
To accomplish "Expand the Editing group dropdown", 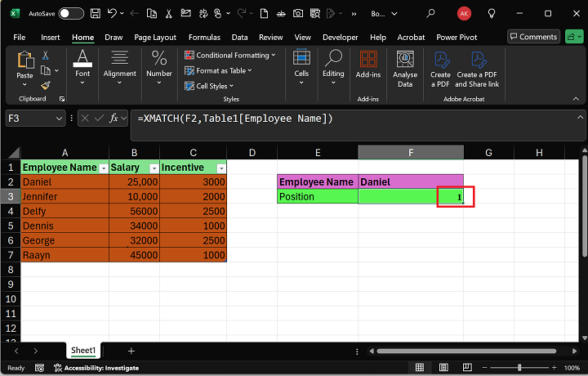I will pos(333,83).
